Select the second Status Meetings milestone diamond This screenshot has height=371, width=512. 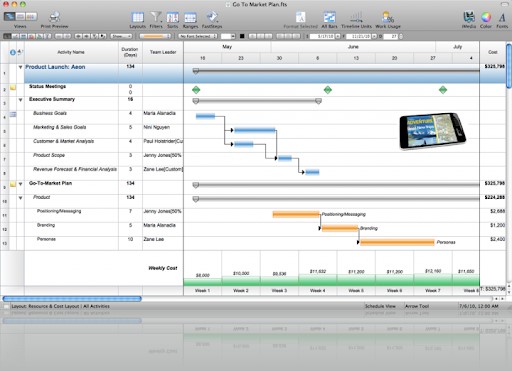point(328,90)
